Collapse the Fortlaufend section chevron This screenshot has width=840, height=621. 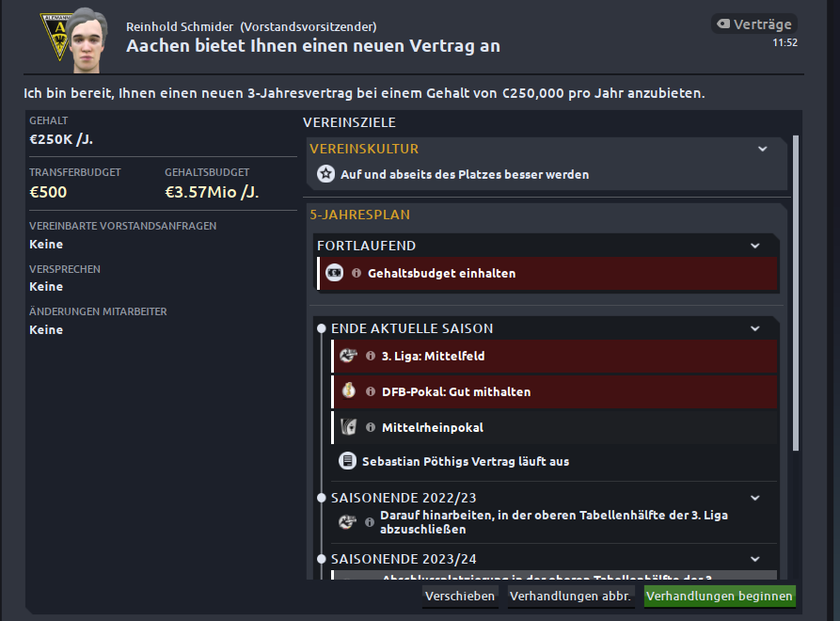click(754, 246)
